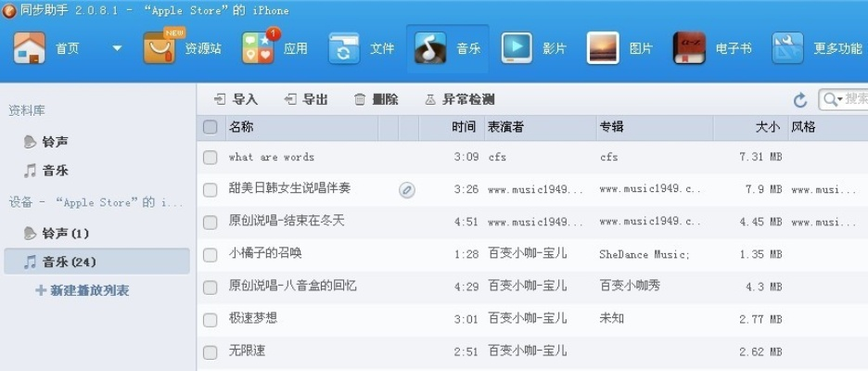Check the box for 无限速

pos(210,352)
